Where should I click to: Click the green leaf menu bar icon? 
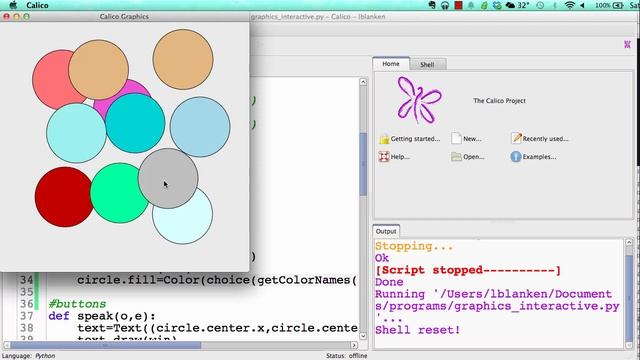[x=484, y=5]
